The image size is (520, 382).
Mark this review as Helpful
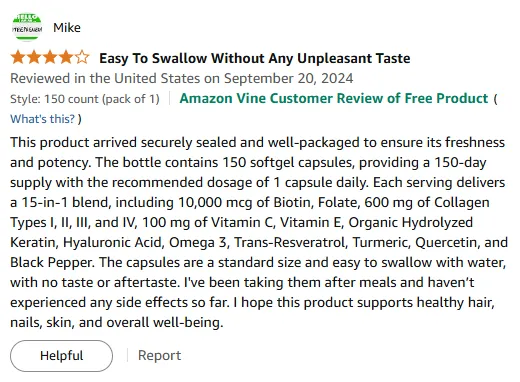click(61, 356)
